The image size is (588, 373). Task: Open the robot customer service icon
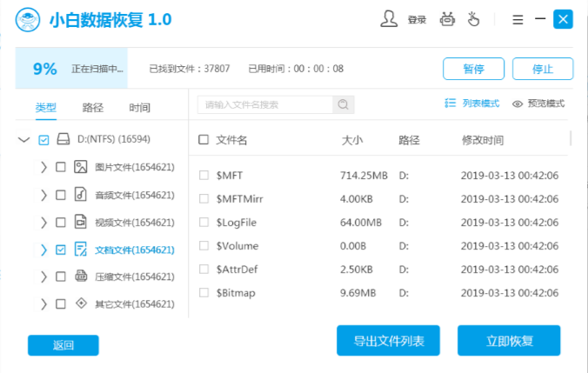(447, 18)
